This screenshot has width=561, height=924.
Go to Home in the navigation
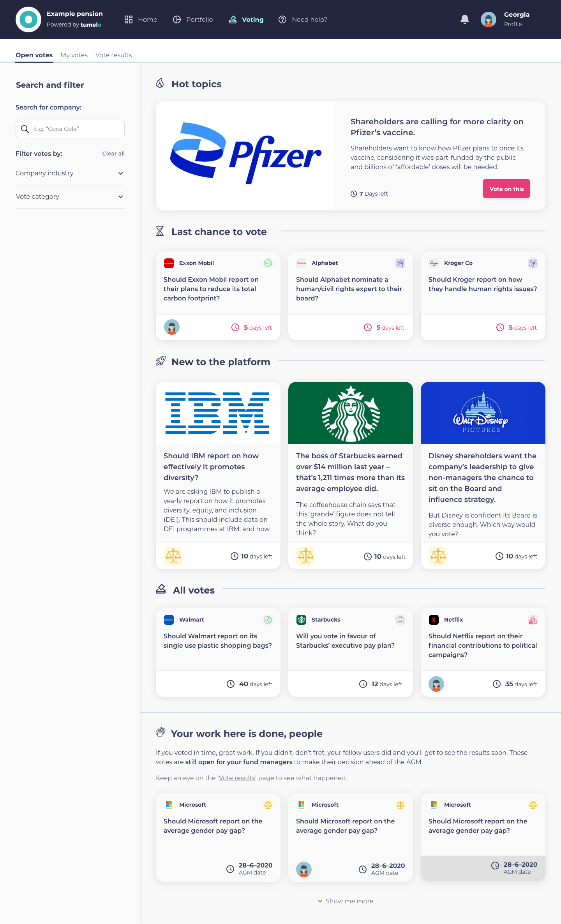point(141,19)
